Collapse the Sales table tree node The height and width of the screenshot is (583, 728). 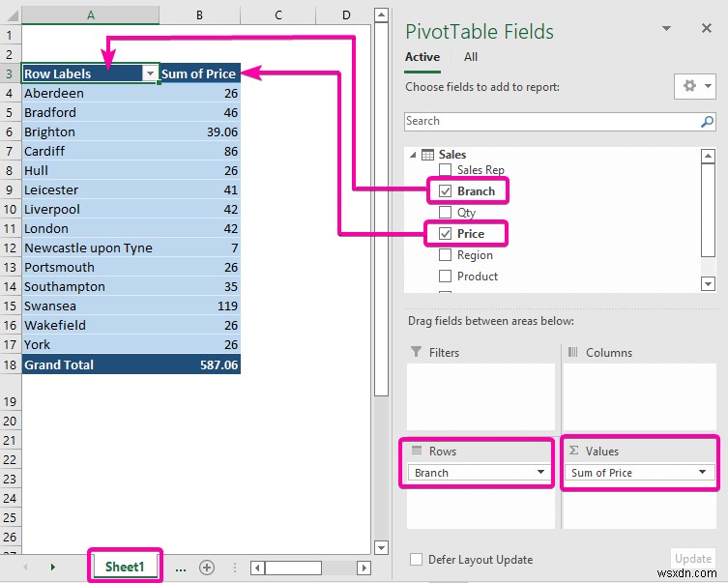click(x=413, y=155)
